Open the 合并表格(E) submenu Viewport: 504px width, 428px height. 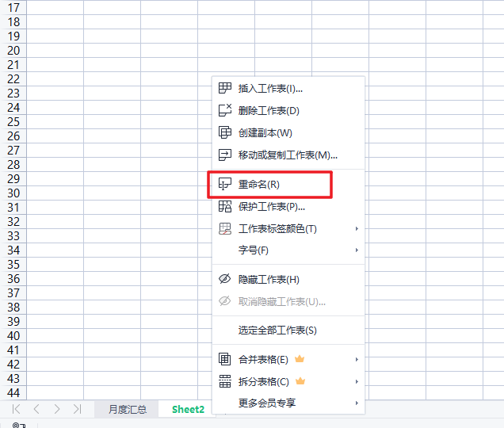[288, 359]
